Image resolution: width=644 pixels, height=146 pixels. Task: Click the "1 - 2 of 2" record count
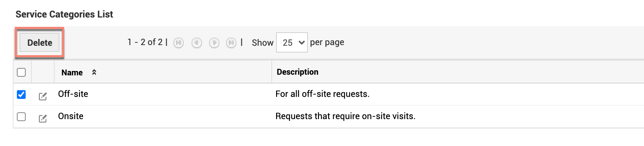(145, 42)
